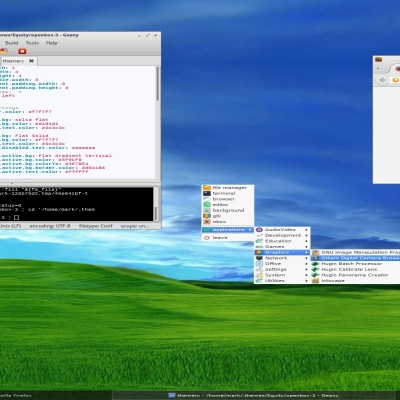The height and width of the screenshot is (400, 400).
Task: Close the themerc tab with its x
Action: point(31,61)
